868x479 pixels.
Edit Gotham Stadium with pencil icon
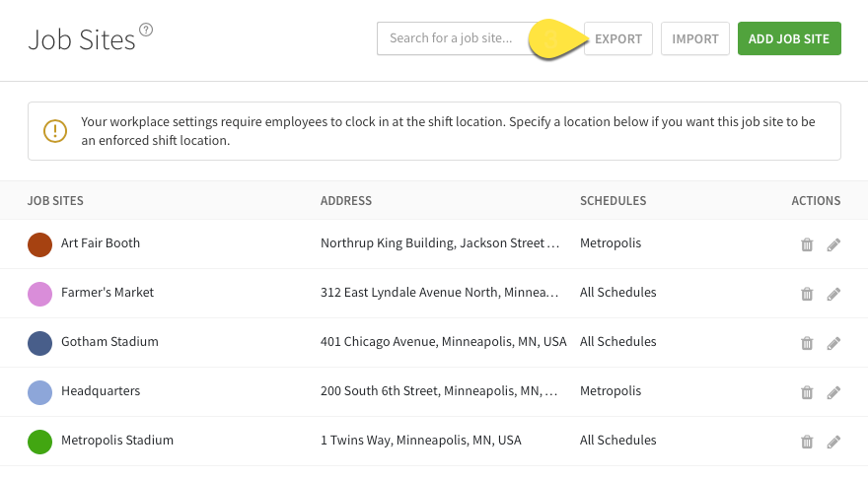833,343
